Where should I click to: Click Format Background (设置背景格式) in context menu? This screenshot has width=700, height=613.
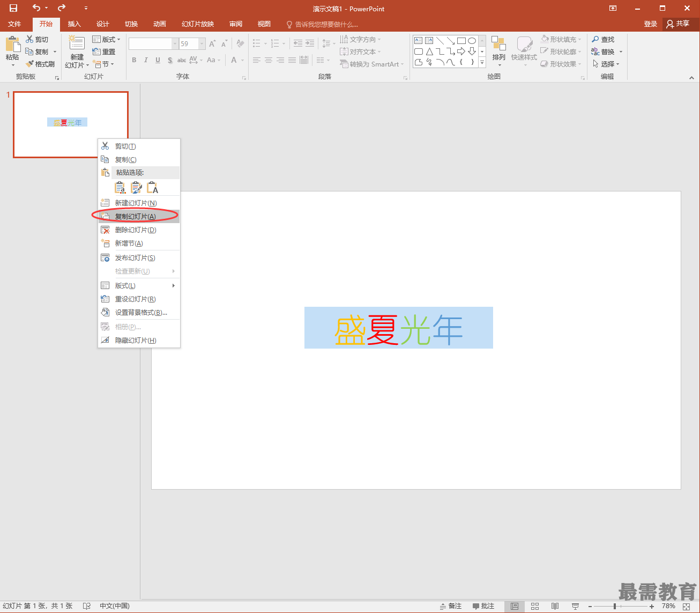point(139,312)
